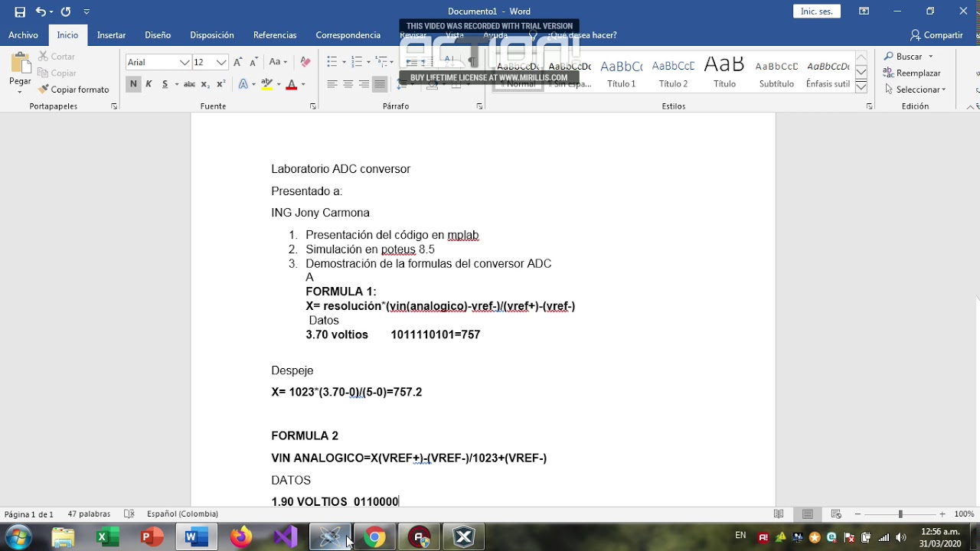980x551 pixels.
Task: Open Reemplazar to replace text
Action: [912, 73]
